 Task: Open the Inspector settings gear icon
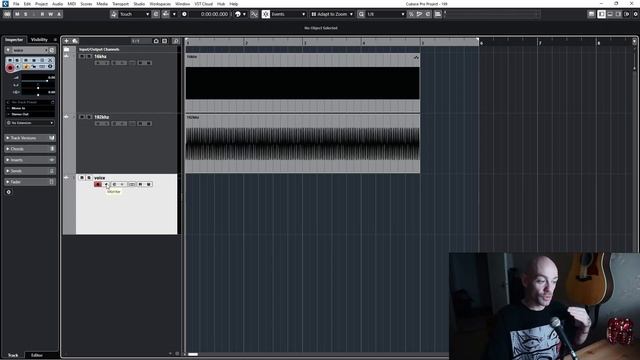(x=9, y=192)
